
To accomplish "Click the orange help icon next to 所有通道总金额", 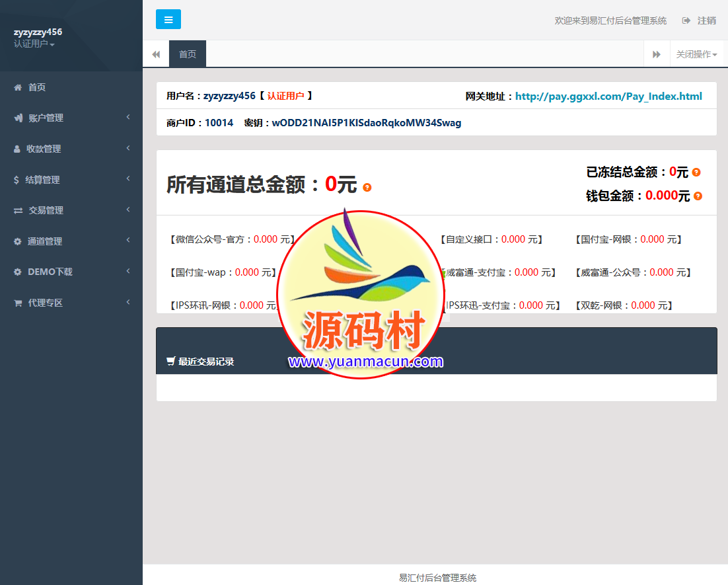I will [367, 188].
